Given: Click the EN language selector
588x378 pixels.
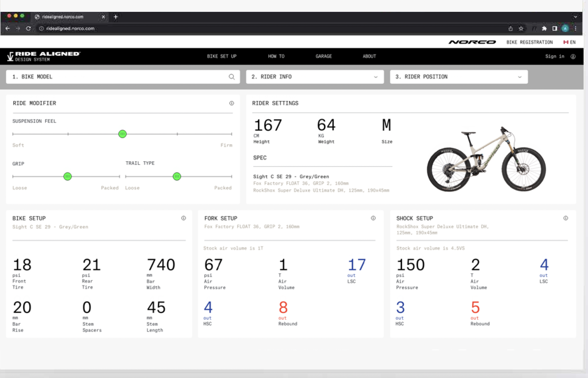Looking at the screenshot, I should click(x=572, y=42).
